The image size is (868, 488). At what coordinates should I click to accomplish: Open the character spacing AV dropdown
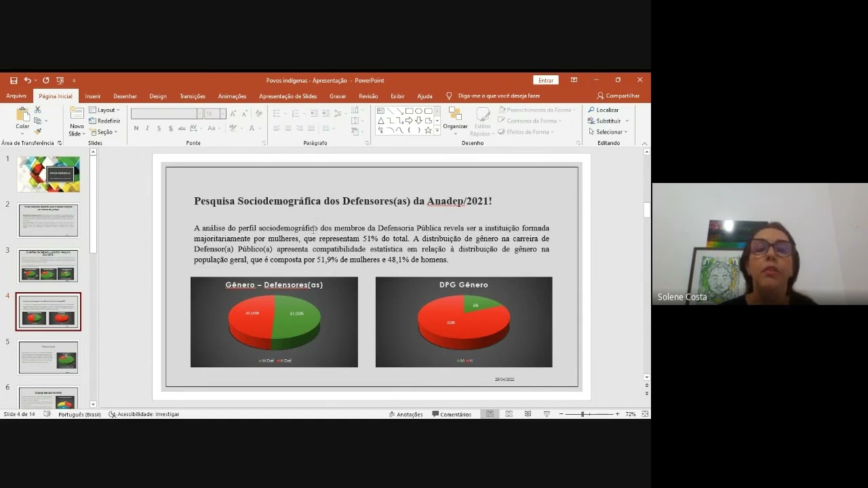coord(197,128)
